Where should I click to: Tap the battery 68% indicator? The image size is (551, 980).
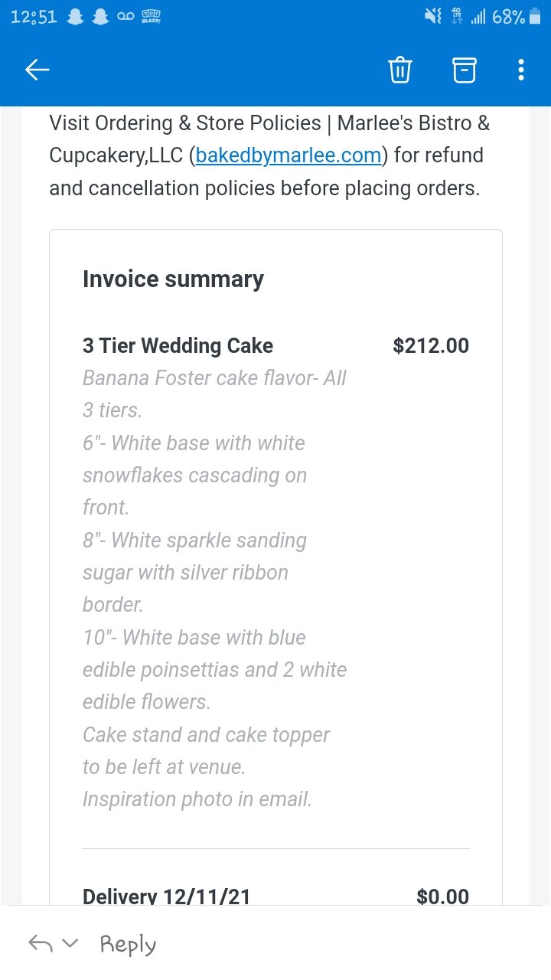[517, 17]
